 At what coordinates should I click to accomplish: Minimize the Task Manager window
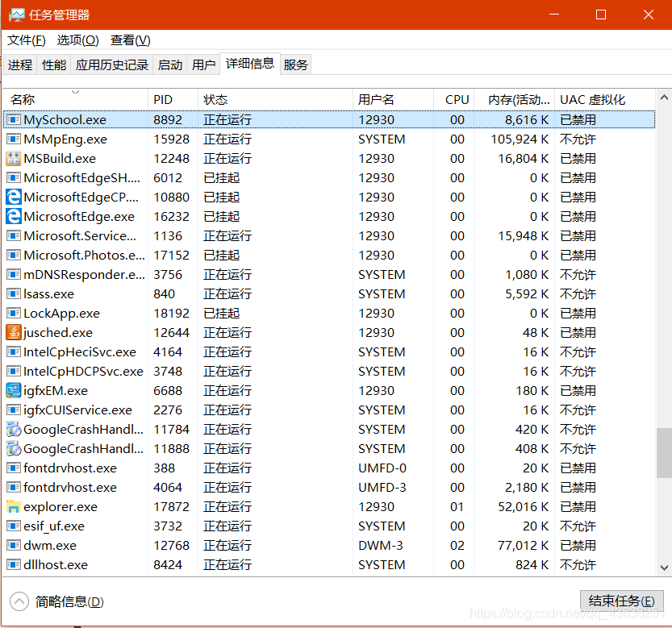click(x=554, y=15)
